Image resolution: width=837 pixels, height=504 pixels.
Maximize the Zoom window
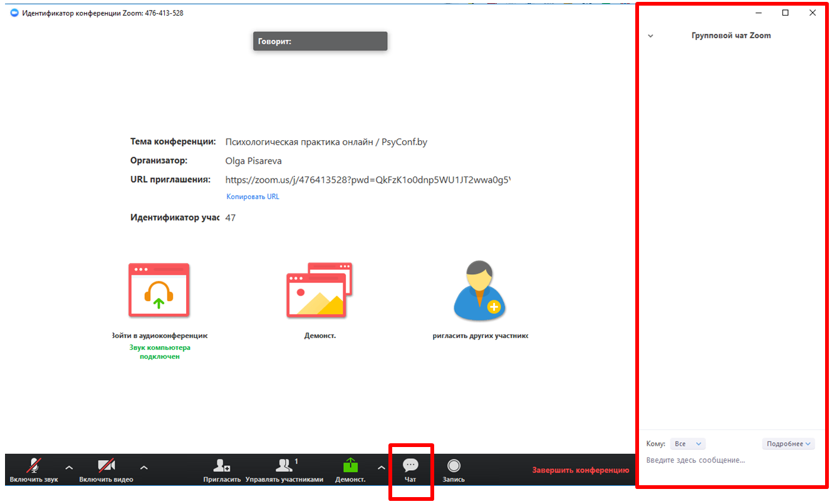pyautogui.click(x=785, y=13)
